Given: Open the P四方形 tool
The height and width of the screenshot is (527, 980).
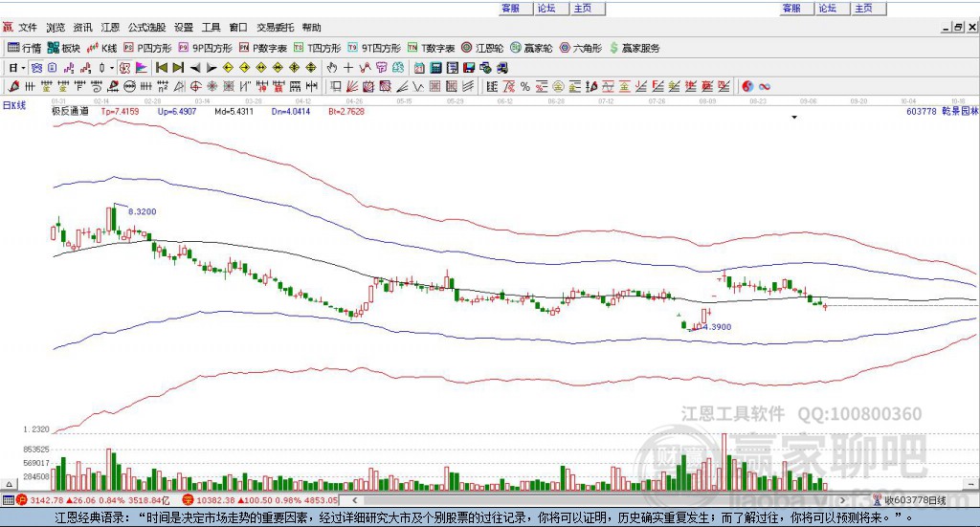Looking at the screenshot, I should (x=147, y=48).
